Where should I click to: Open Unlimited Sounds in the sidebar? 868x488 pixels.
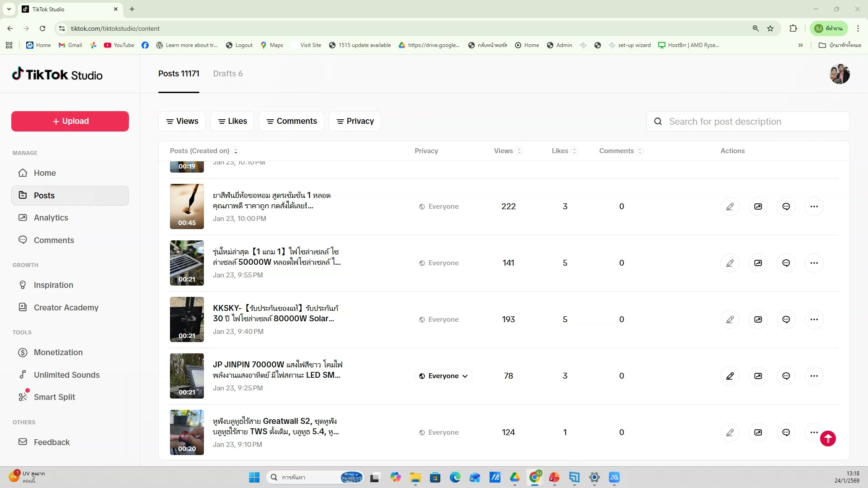coord(67,375)
